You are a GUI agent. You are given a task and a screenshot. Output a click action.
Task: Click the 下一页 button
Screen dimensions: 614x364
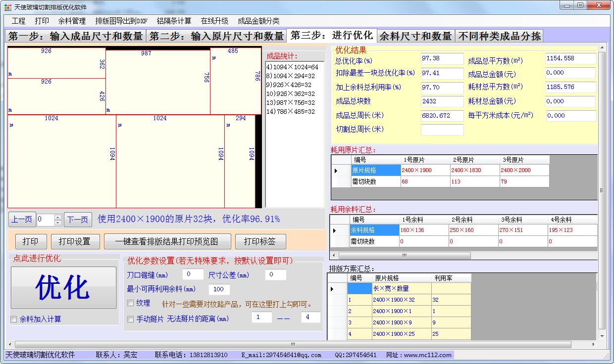tap(78, 219)
